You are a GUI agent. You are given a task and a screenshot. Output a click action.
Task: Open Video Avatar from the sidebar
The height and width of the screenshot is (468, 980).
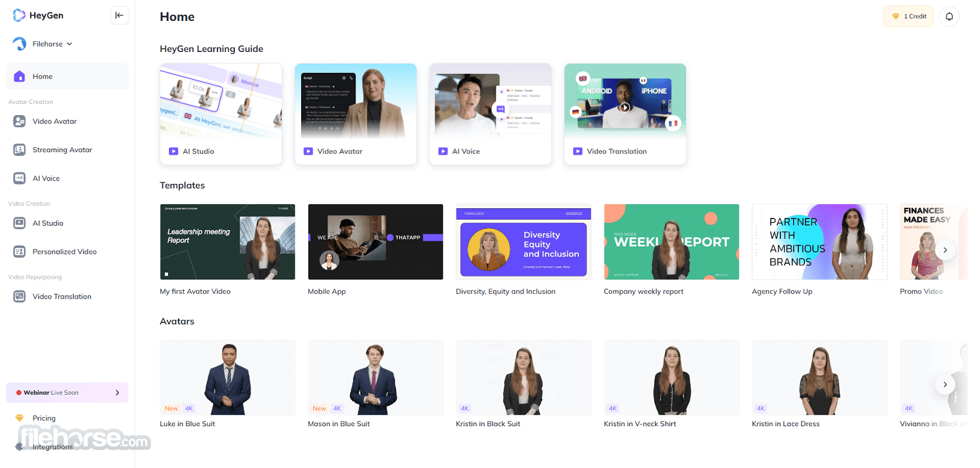(67, 121)
